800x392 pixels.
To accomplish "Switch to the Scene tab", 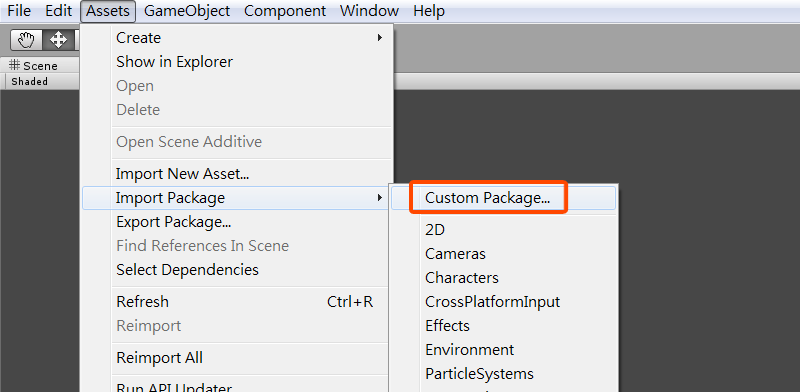I will (x=40, y=65).
